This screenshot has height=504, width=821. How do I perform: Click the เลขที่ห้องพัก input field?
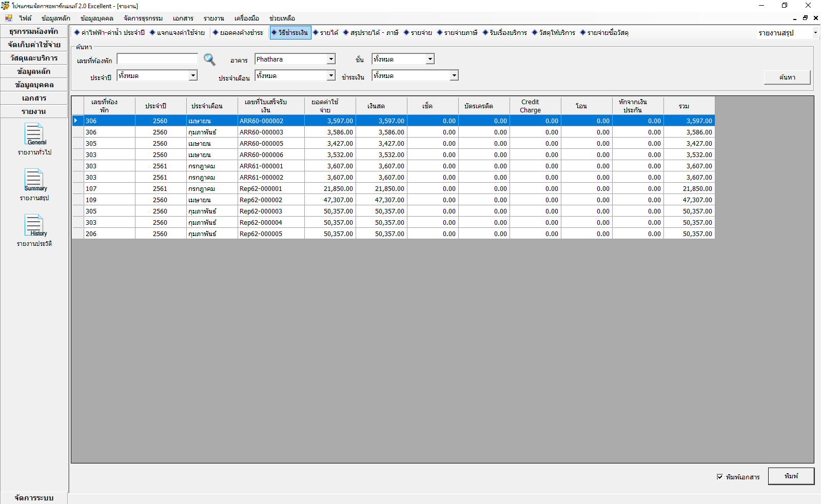(x=157, y=59)
